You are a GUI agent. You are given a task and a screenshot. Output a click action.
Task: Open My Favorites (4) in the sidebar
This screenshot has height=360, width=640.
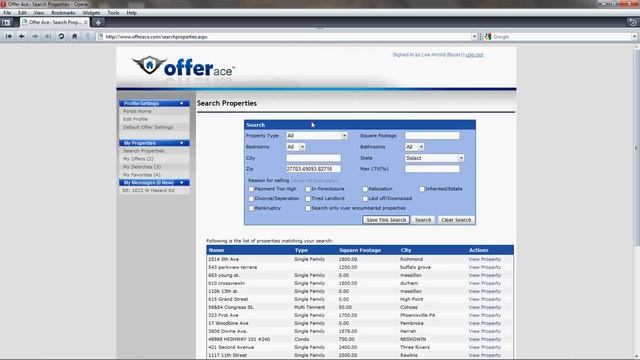click(142, 175)
